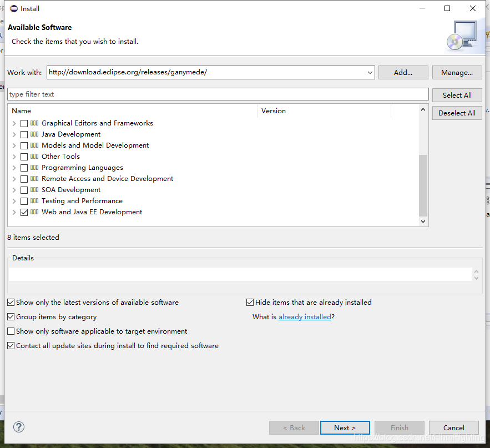
Task: Check the Testing and Performance checkbox
Action: click(x=24, y=201)
